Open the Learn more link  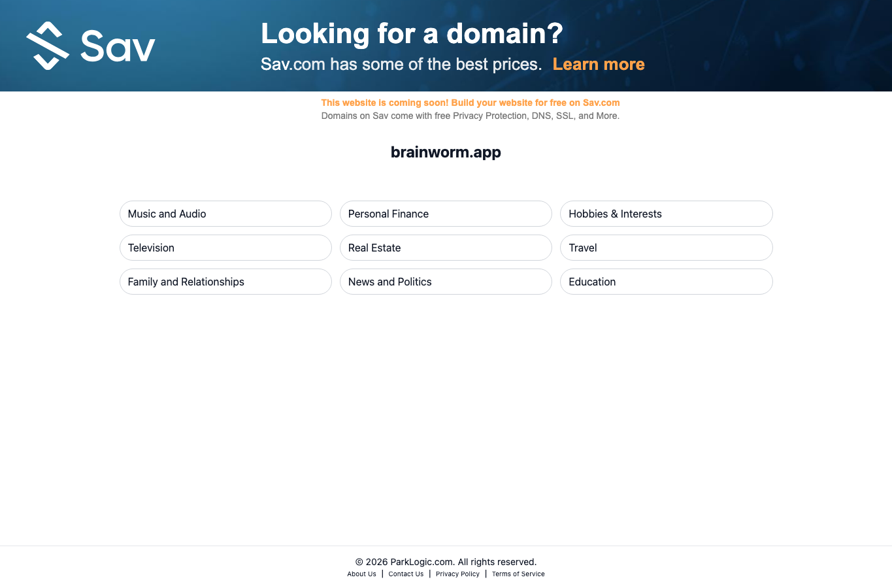click(x=599, y=64)
